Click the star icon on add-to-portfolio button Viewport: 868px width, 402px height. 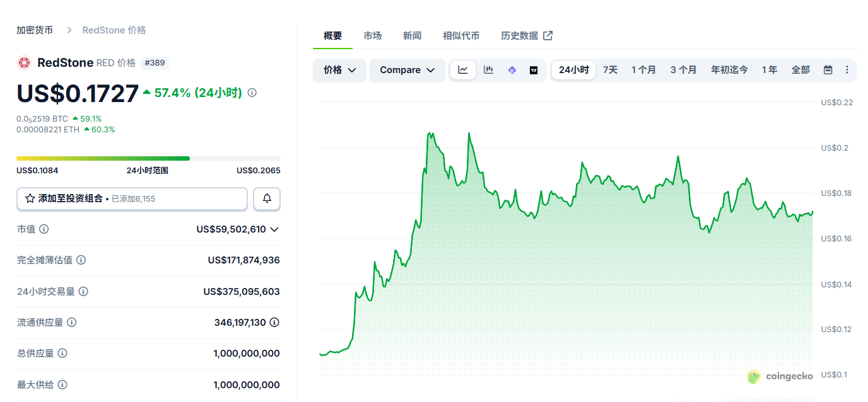[x=30, y=198]
